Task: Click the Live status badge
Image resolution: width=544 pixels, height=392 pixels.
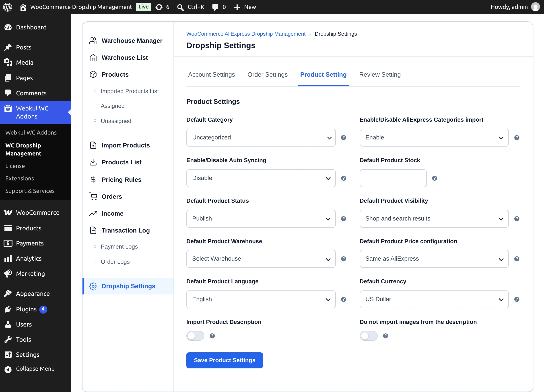Action: [x=143, y=7]
